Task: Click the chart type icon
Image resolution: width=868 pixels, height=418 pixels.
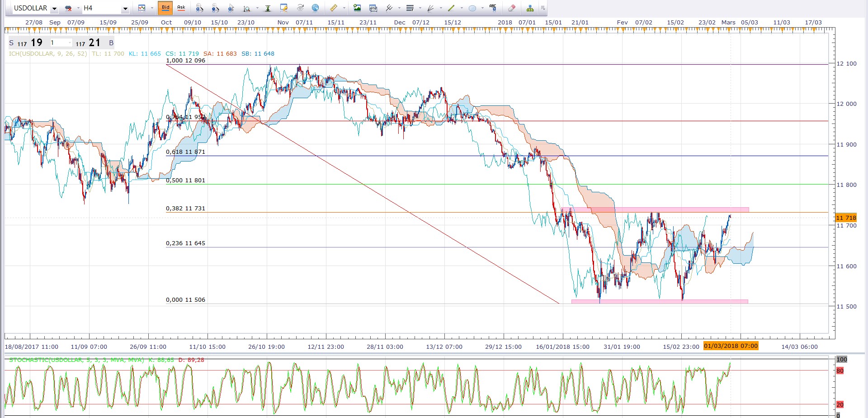Action: pos(142,8)
